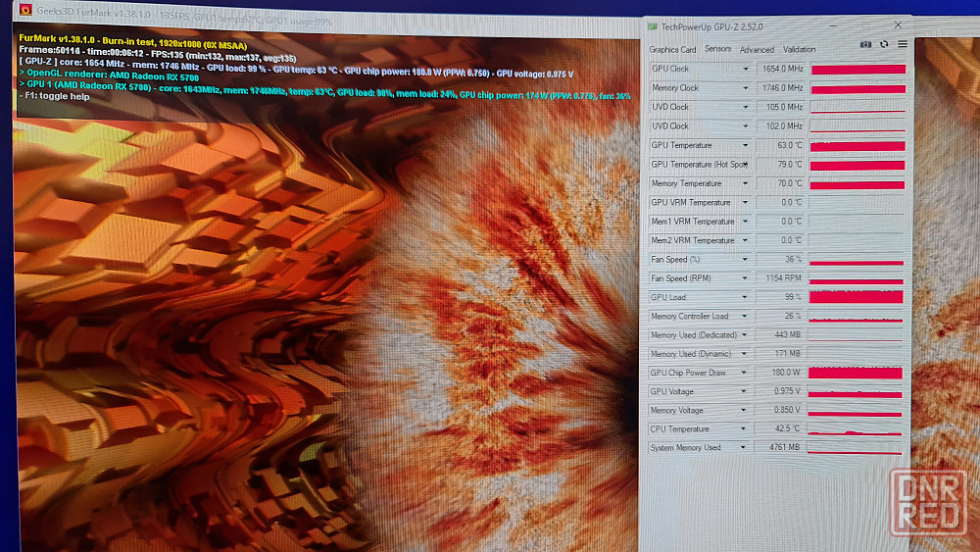Open the System Memory Used dropdown

[x=746, y=448]
